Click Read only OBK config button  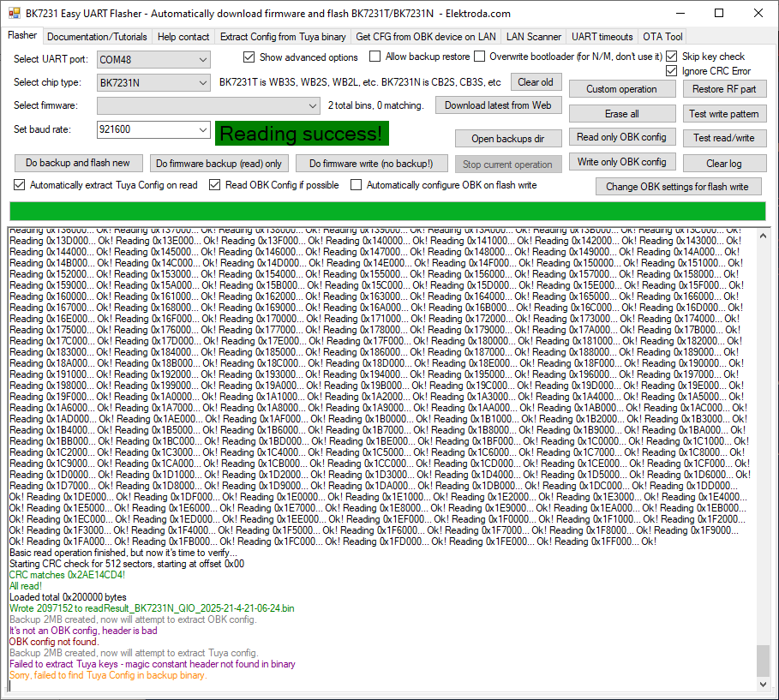pyautogui.click(x=621, y=137)
